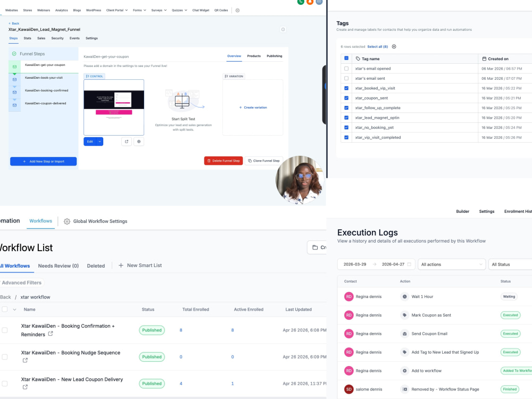Click the clock icon of Wait 1 Hour action
Viewport: 532px width, 399px height.
tap(404, 296)
